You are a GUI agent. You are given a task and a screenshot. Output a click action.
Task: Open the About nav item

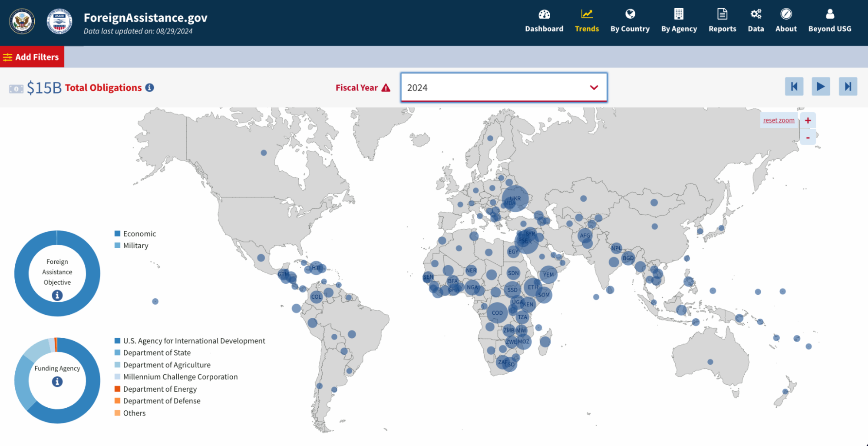pyautogui.click(x=786, y=21)
